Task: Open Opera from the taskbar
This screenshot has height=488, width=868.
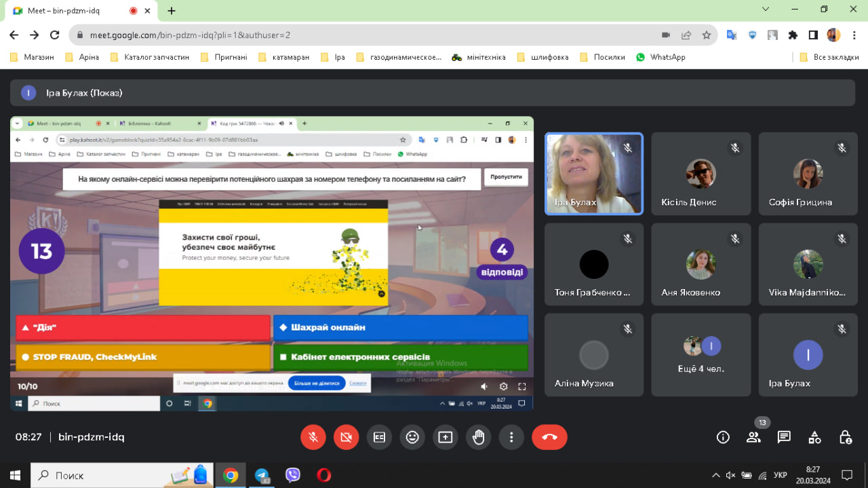Action: (x=324, y=475)
